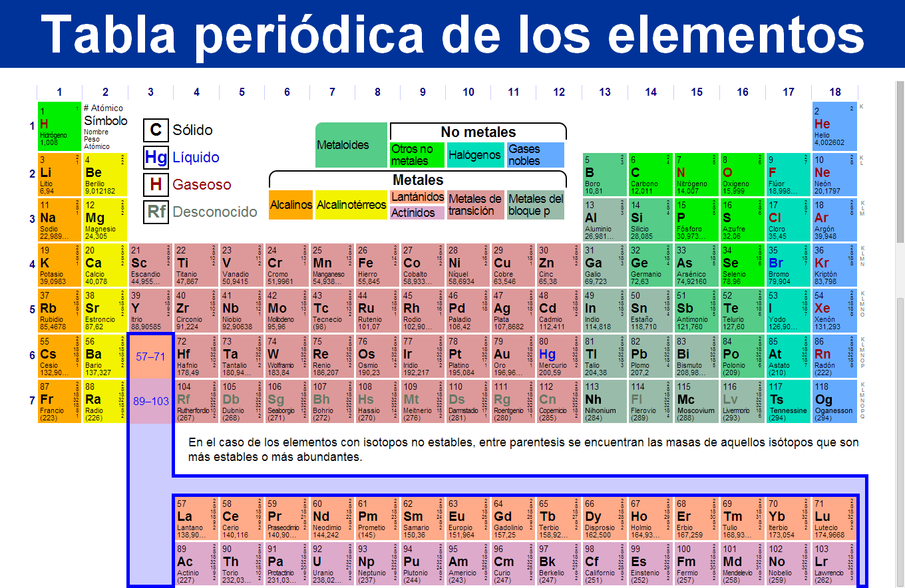
Task: Click group 10 column header
Action: [x=468, y=92]
